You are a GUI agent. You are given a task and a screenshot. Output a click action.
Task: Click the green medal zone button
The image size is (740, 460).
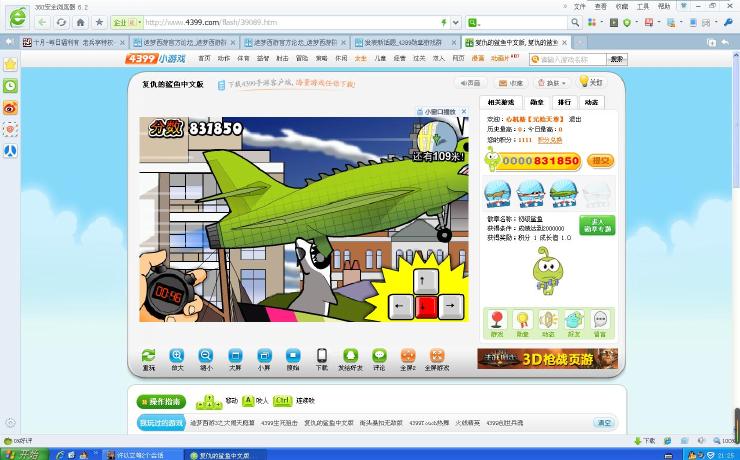click(x=597, y=226)
